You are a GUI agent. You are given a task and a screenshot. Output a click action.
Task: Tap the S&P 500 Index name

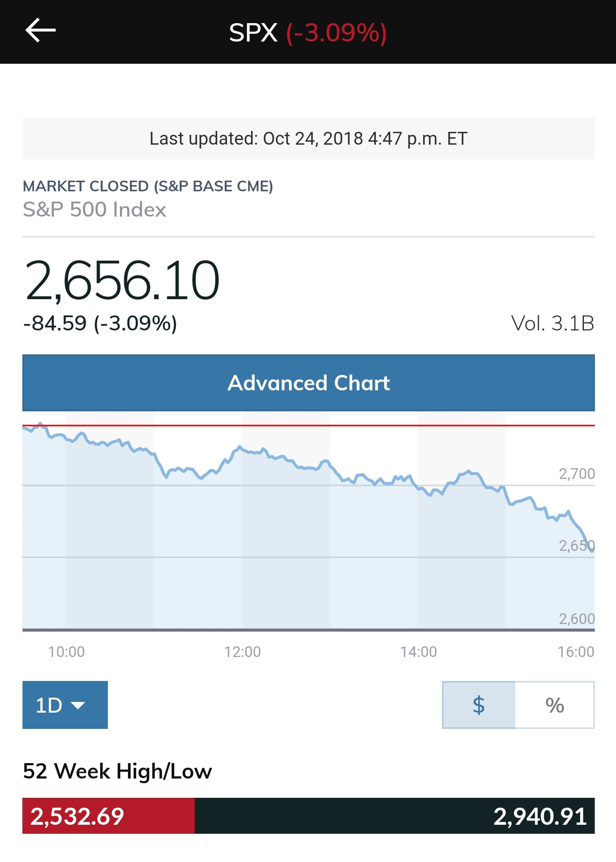94,210
